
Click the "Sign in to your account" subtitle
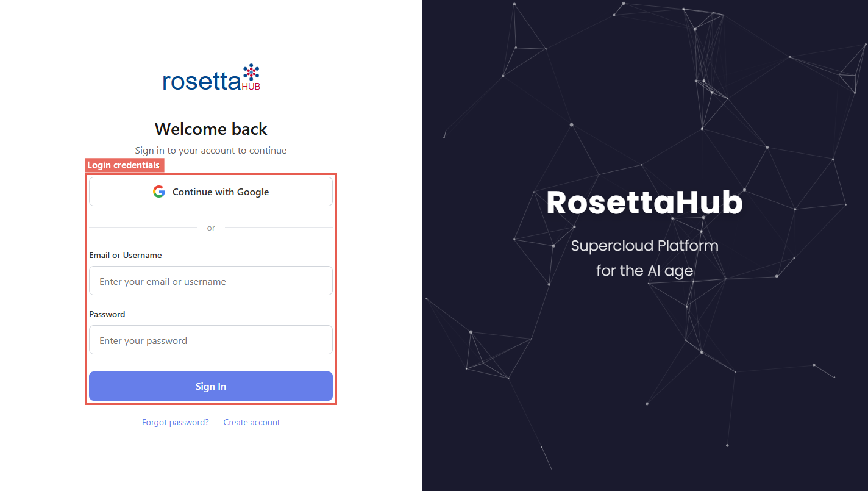click(x=211, y=150)
